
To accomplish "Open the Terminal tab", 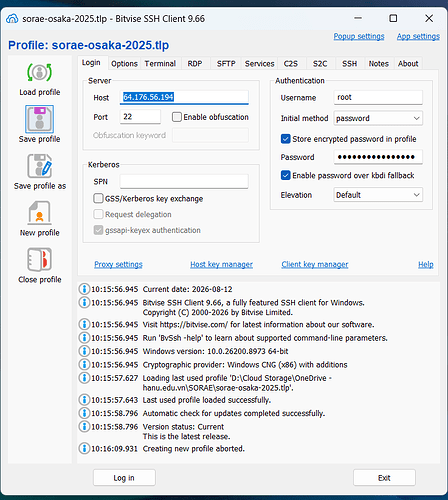I will pyautogui.click(x=160, y=63).
